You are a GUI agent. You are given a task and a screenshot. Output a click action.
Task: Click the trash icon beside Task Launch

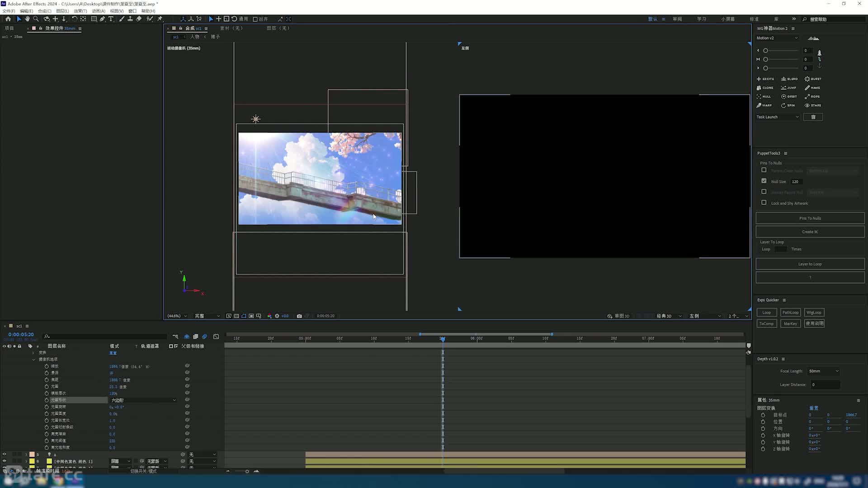pos(813,117)
